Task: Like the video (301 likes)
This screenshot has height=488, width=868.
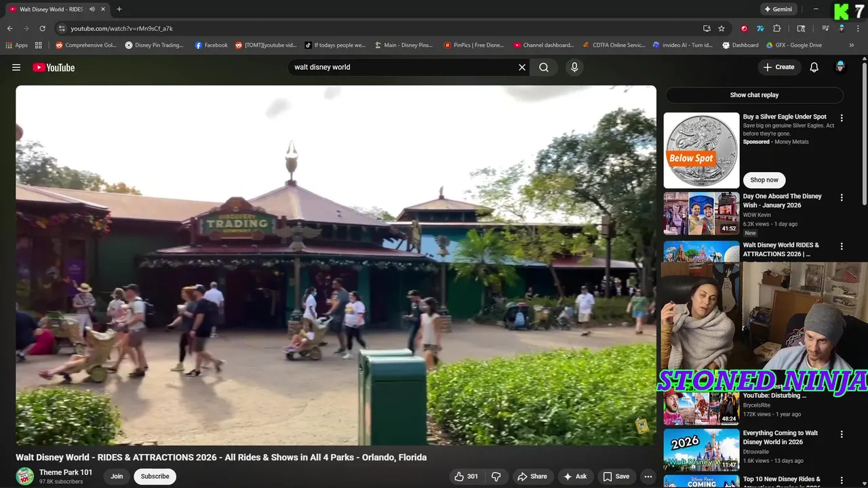Action: (x=466, y=476)
